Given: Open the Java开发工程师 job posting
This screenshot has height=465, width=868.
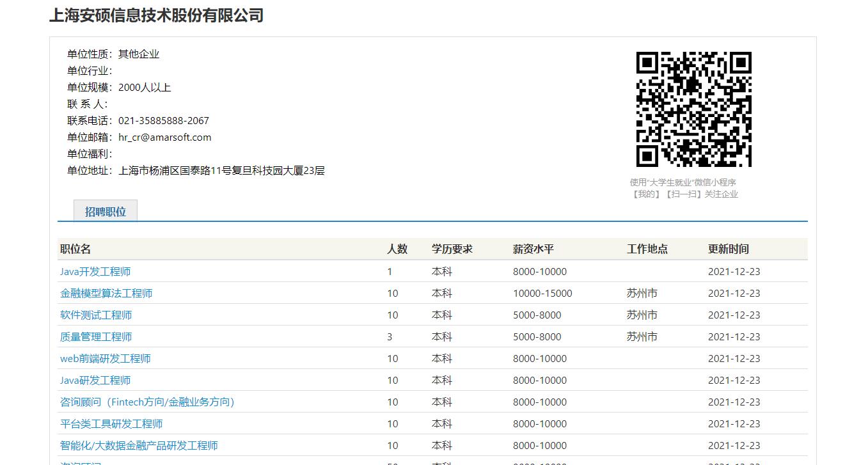Looking at the screenshot, I should click(95, 271).
